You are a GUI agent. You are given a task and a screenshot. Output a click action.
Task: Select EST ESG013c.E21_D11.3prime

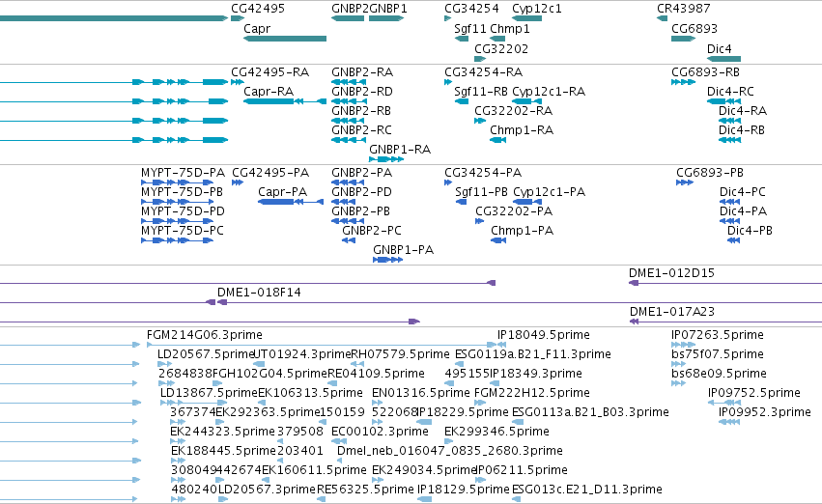click(587, 490)
